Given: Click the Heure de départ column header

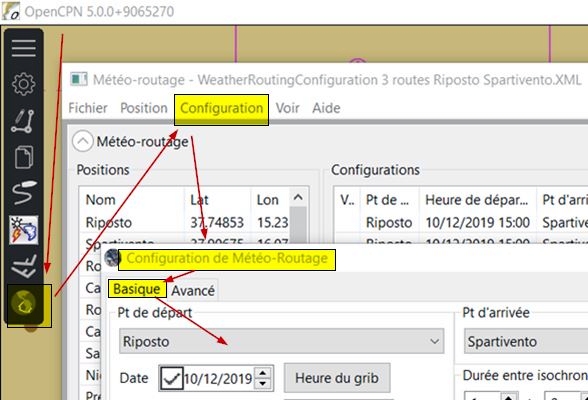Looking at the screenshot, I should [478, 199].
